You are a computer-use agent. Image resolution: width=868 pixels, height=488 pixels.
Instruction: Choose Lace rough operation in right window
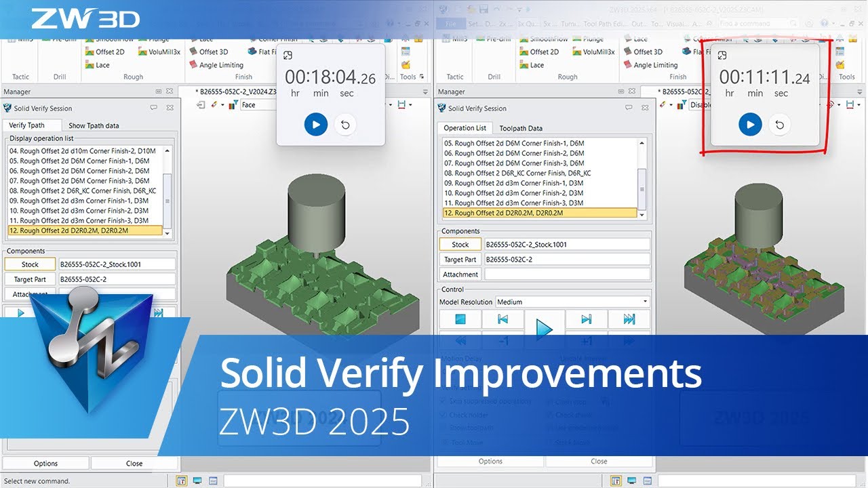coord(532,65)
